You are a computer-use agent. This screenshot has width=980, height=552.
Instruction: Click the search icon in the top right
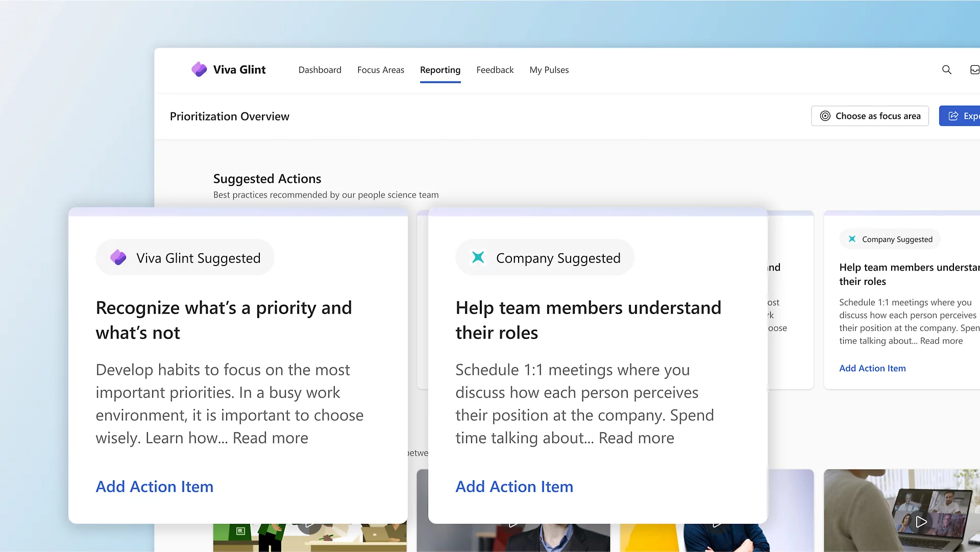click(946, 69)
